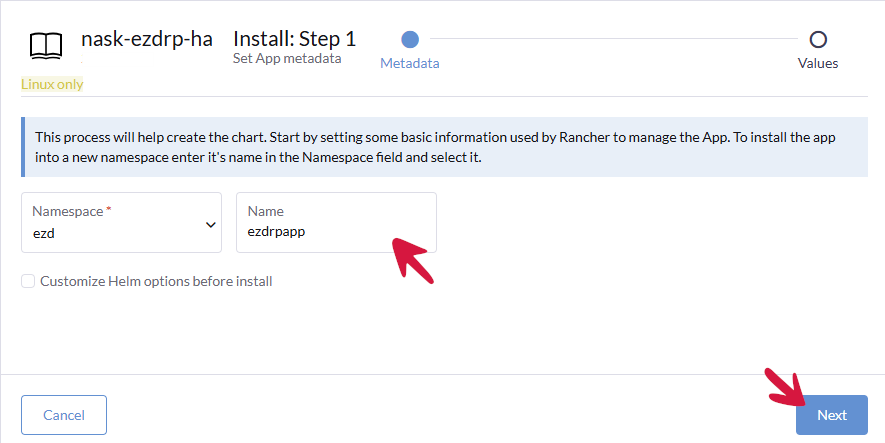Click the Linux only badge

point(52,85)
